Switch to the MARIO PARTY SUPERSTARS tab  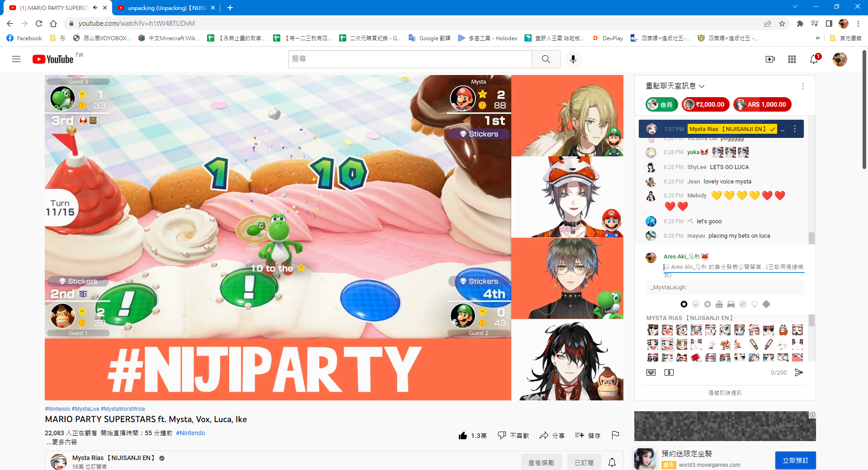click(x=53, y=8)
